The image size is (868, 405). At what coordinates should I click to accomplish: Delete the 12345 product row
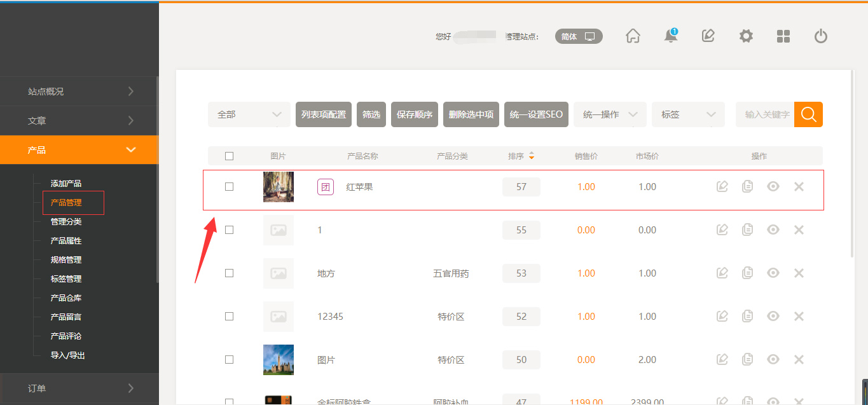[x=799, y=317]
